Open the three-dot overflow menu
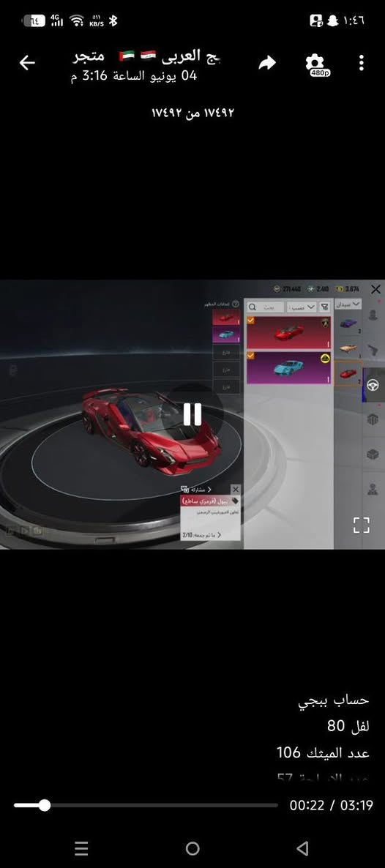The height and width of the screenshot is (868, 385). (361, 63)
